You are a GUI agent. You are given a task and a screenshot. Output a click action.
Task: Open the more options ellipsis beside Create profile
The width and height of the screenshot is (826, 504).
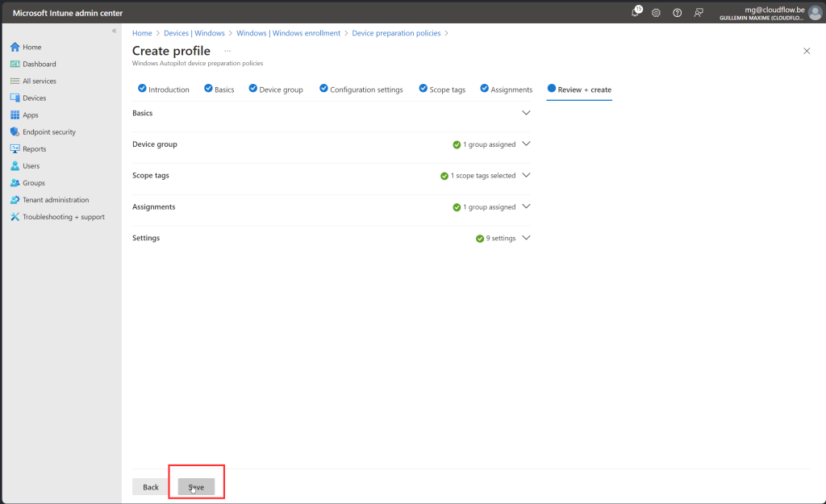(227, 51)
